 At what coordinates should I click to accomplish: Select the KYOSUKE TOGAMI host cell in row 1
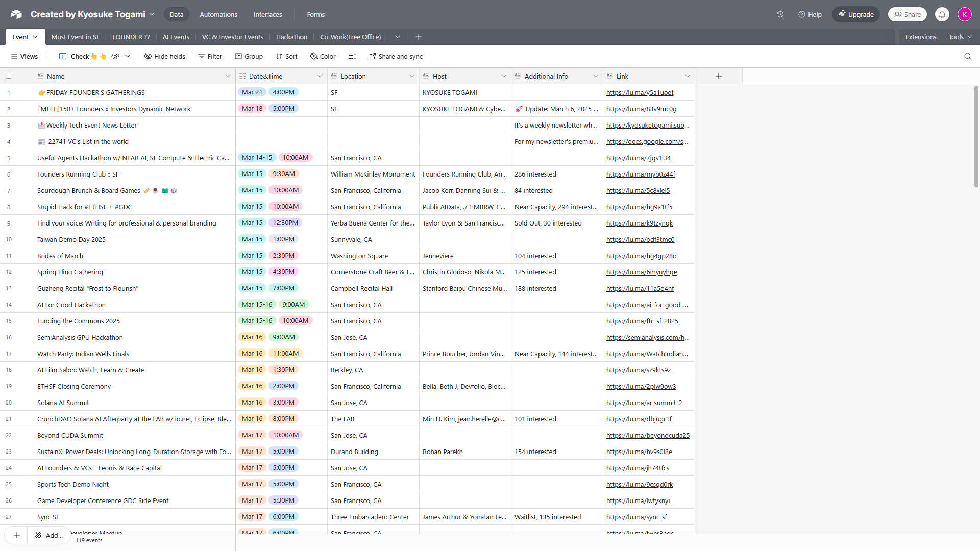pyautogui.click(x=465, y=92)
